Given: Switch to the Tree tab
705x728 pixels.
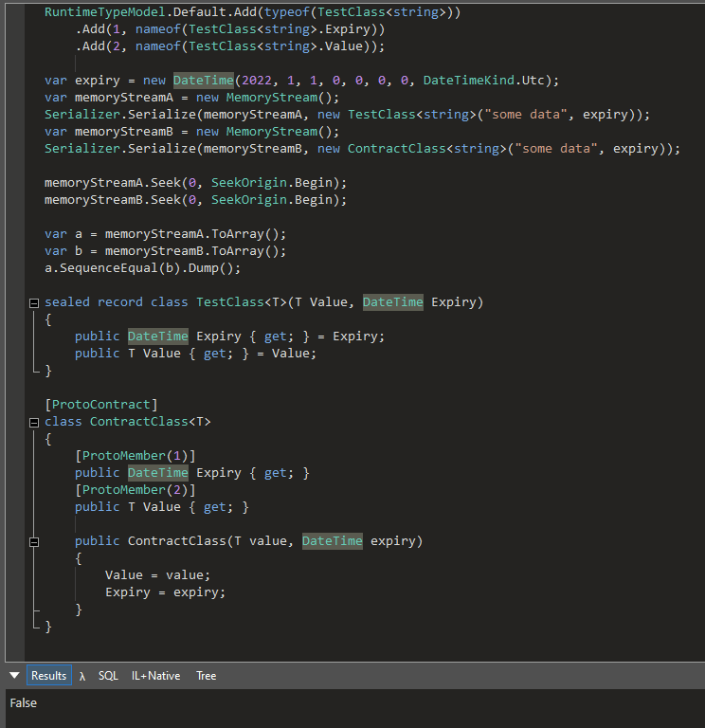Looking at the screenshot, I should (x=206, y=676).
